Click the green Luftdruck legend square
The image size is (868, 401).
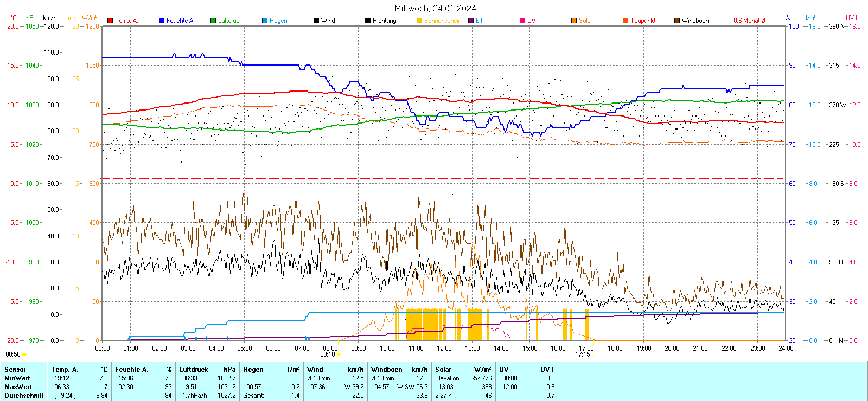click(213, 21)
